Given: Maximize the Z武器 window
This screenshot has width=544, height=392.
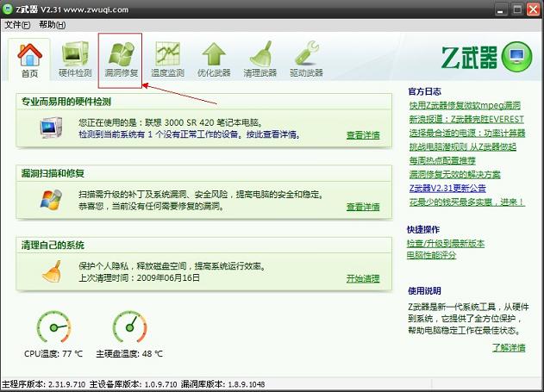Looking at the screenshot, I should click(x=517, y=9).
